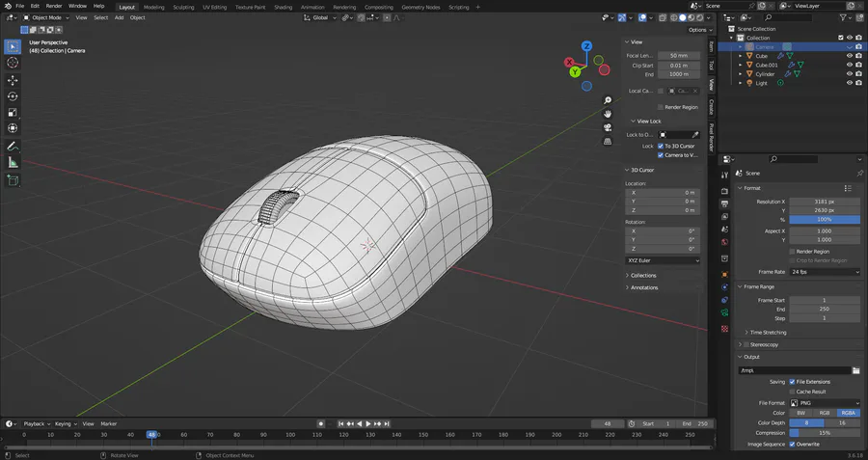Hide the Cylinder object in outliner
The width and height of the screenshot is (868, 460).
click(x=850, y=74)
